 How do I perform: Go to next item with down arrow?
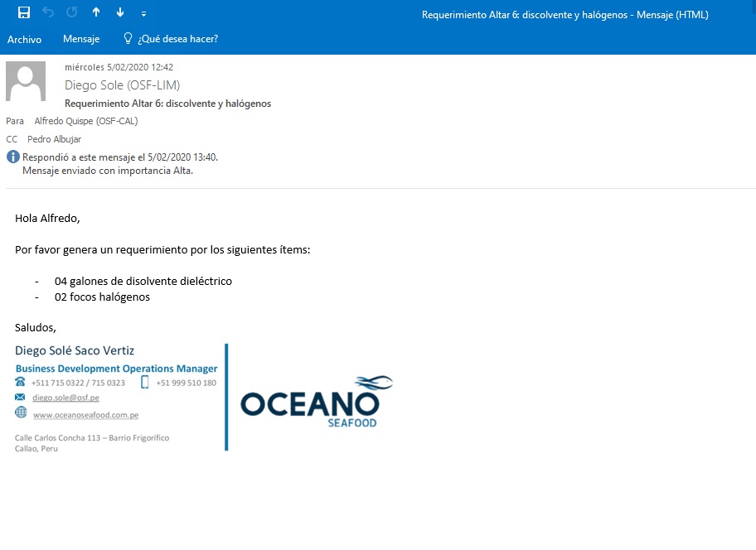120,12
